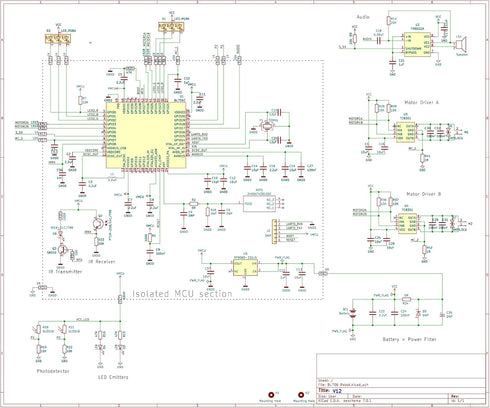The height and width of the screenshot is (408, 490).
Task: Select the 5-pin UART header connector J2
Action: [274, 231]
